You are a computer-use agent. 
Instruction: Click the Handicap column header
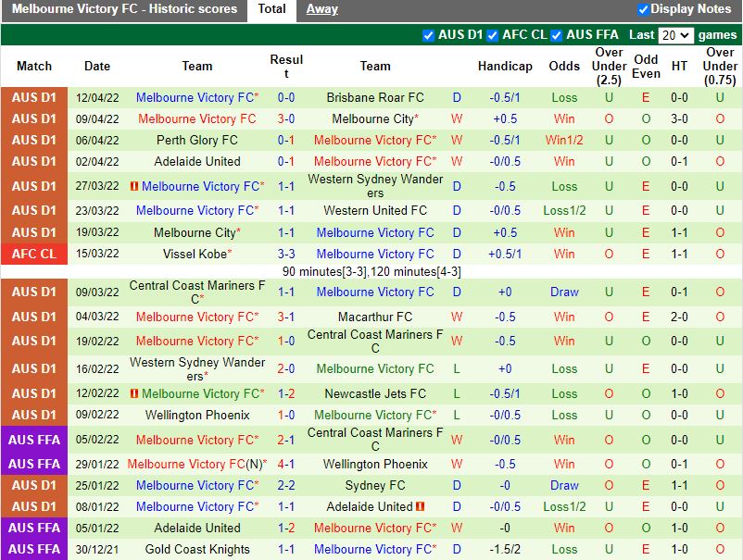[505, 66]
